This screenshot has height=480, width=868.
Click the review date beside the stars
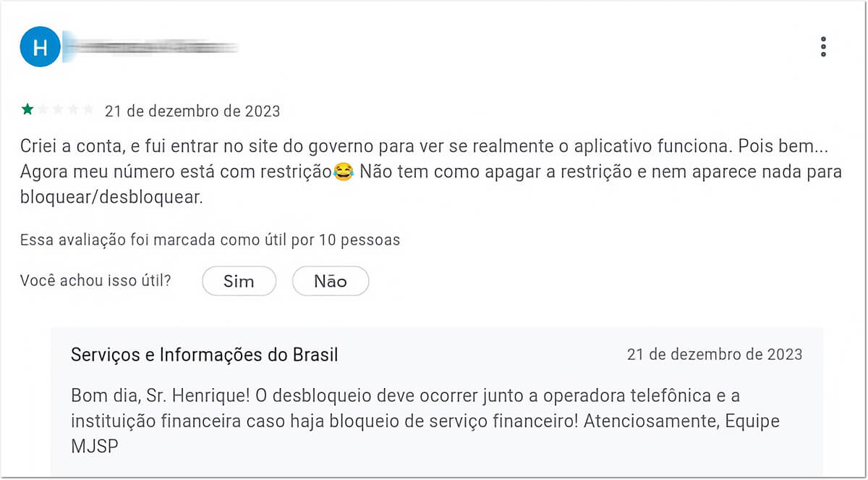(192, 111)
